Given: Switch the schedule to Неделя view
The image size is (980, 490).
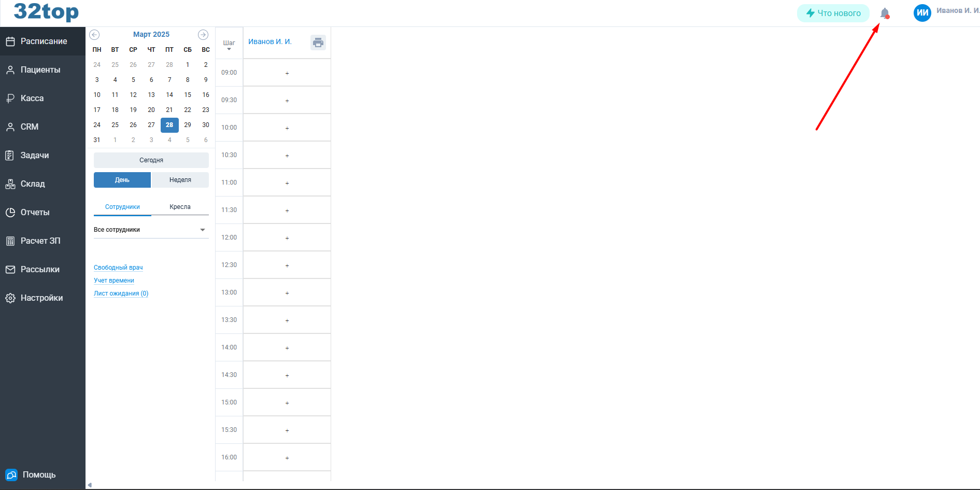Looking at the screenshot, I should click(180, 180).
